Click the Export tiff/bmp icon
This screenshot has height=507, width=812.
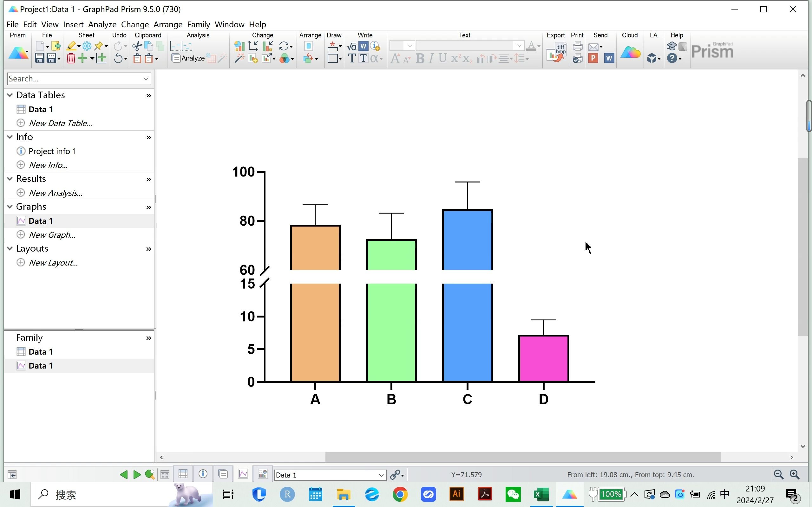557,52
